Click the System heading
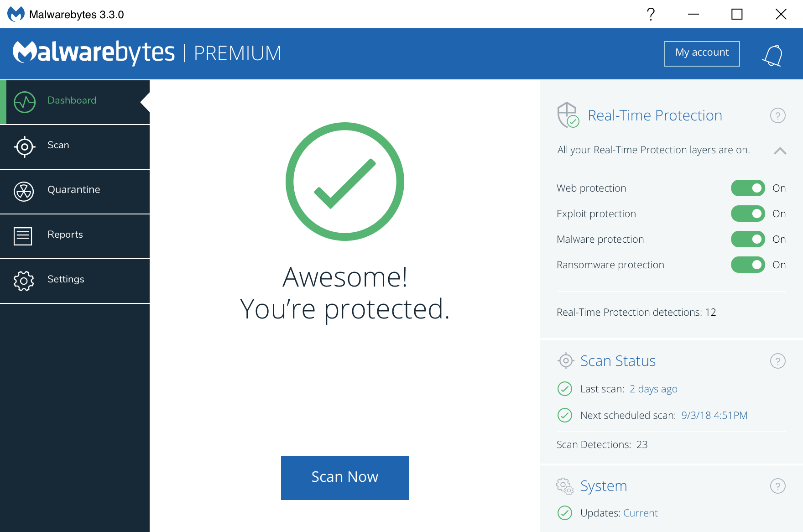Image resolution: width=803 pixels, height=532 pixels. [x=604, y=486]
